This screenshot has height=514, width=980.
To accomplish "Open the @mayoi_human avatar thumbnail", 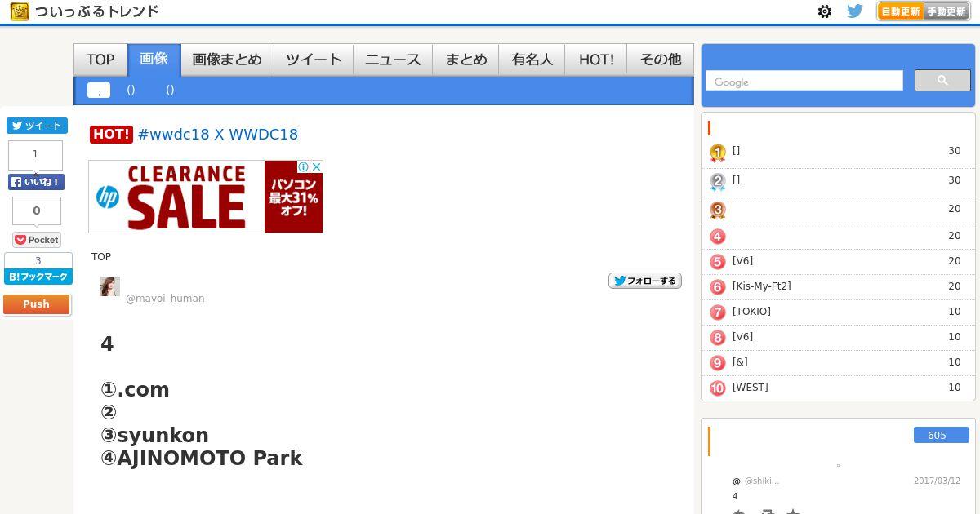I will click(x=110, y=286).
